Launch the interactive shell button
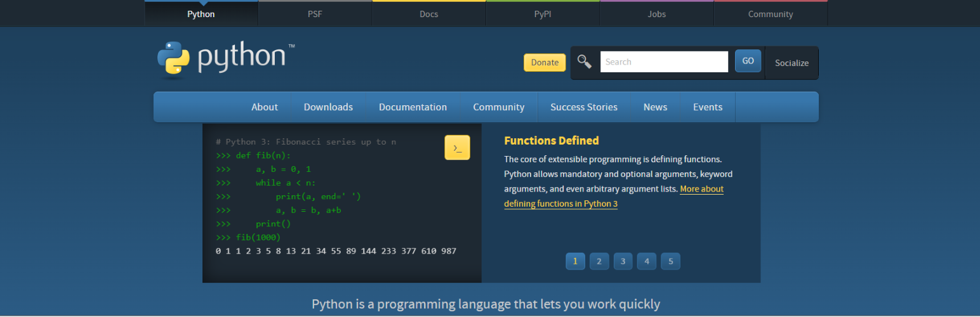Screen dimensions: 980x317 click(457, 148)
